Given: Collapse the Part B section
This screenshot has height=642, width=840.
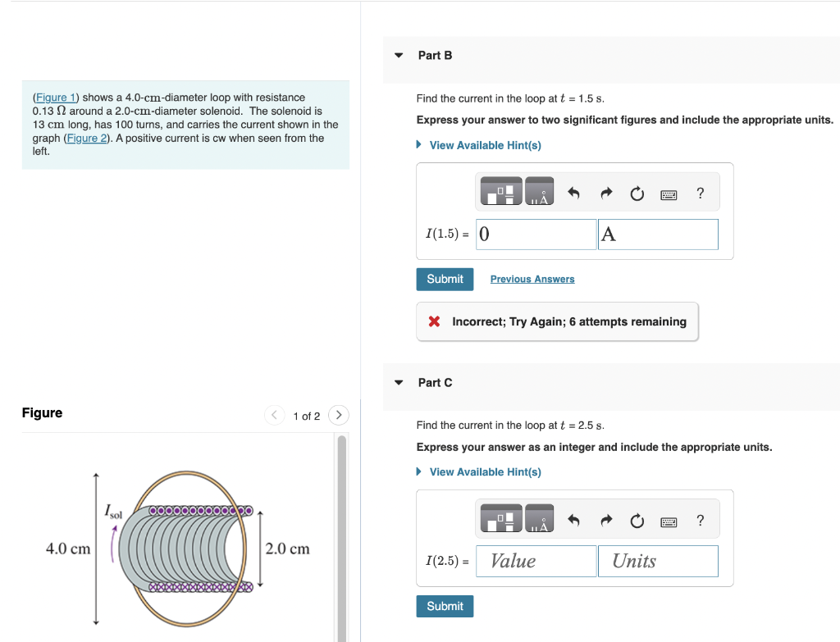Looking at the screenshot, I should point(398,55).
